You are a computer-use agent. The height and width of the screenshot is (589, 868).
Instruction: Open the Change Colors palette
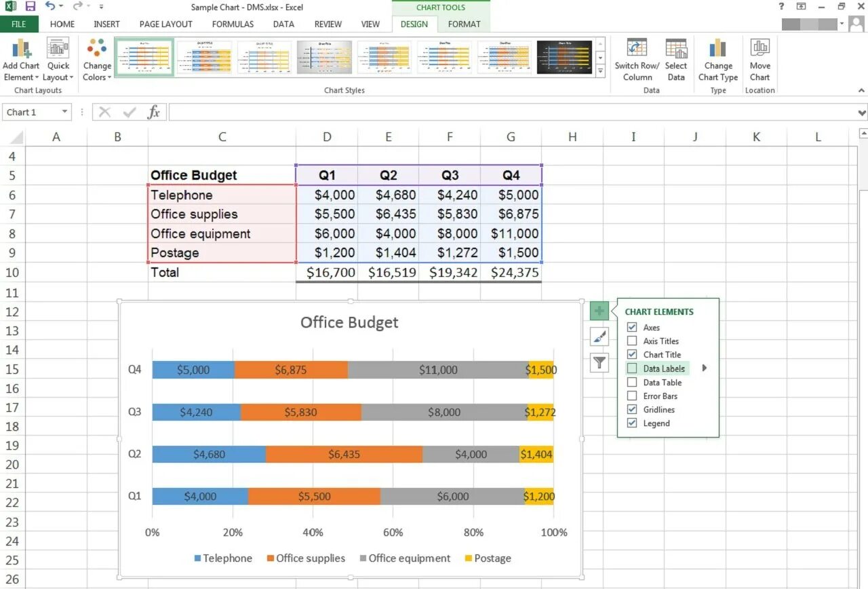pyautogui.click(x=97, y=60)
